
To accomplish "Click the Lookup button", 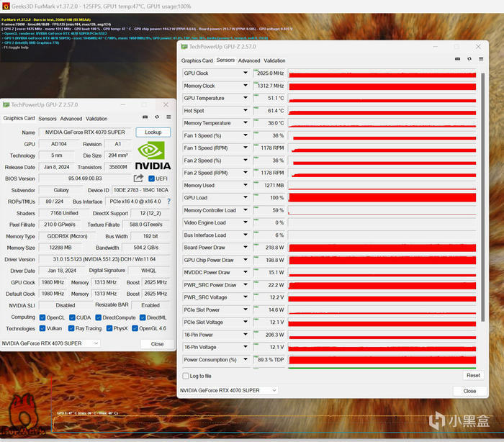I will 153,132.
